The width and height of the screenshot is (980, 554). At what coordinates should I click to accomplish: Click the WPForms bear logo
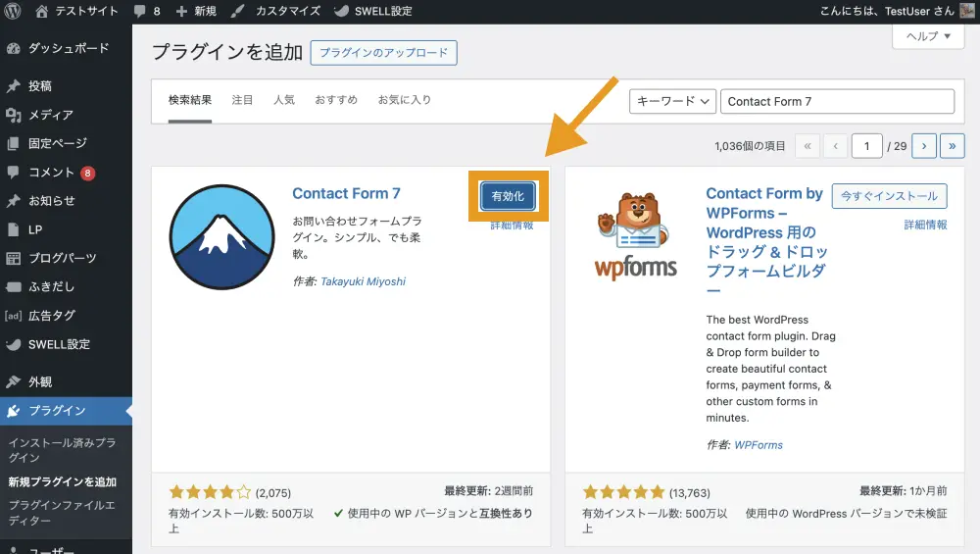(x=636, y=236)
